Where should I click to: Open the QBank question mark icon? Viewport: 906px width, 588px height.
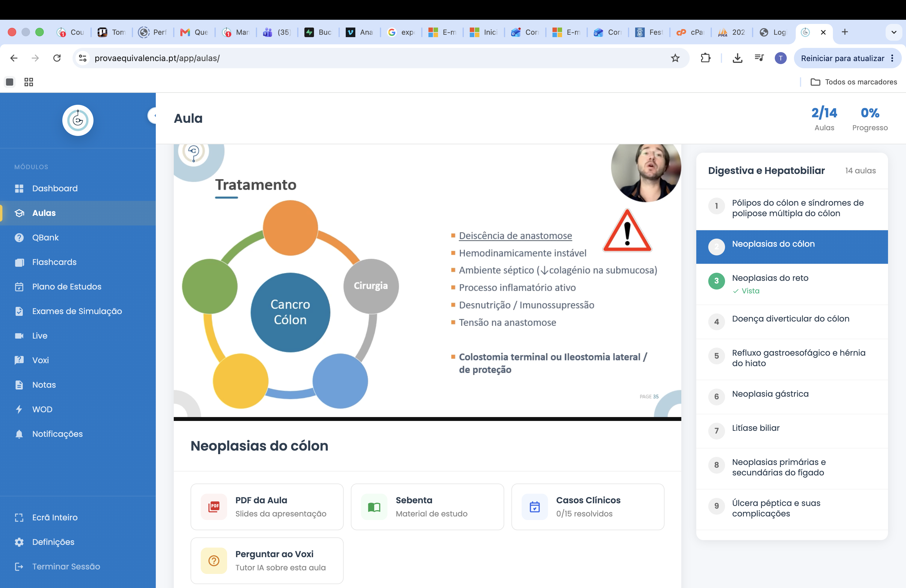(19, 237)
